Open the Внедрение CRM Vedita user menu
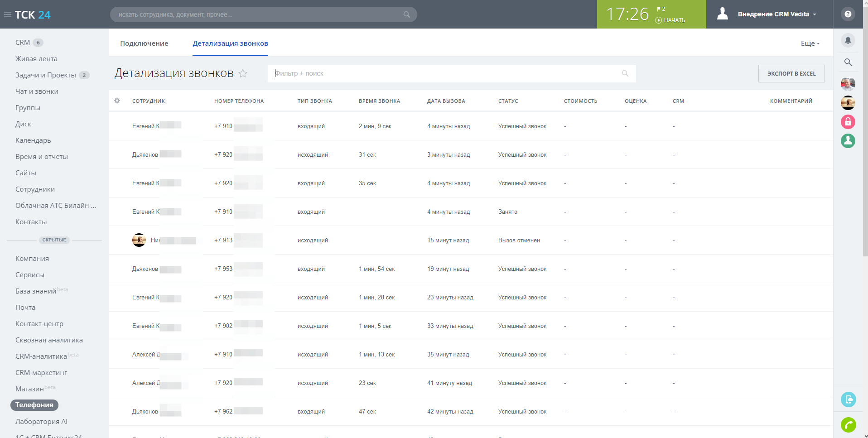Screen dimensions: 868x438 (776, 14)
